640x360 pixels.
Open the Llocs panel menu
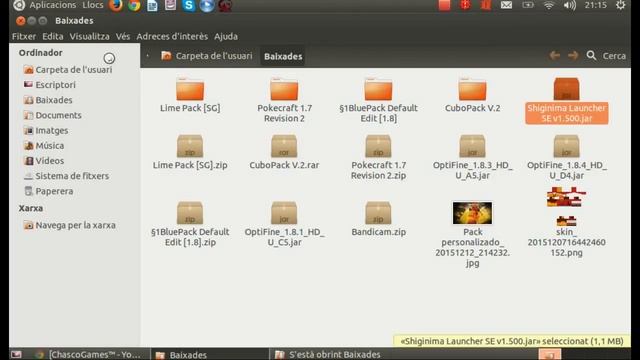pyautogui.click(x=93, y=5)
